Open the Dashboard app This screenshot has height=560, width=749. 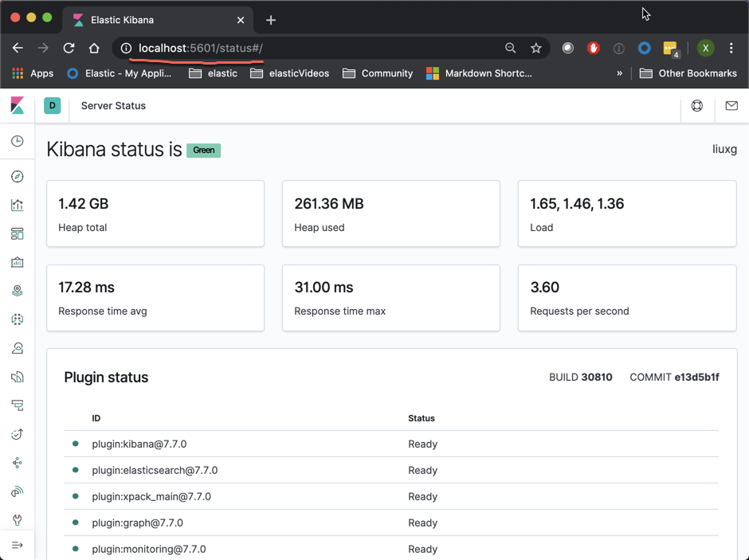(x=17, y=233)
